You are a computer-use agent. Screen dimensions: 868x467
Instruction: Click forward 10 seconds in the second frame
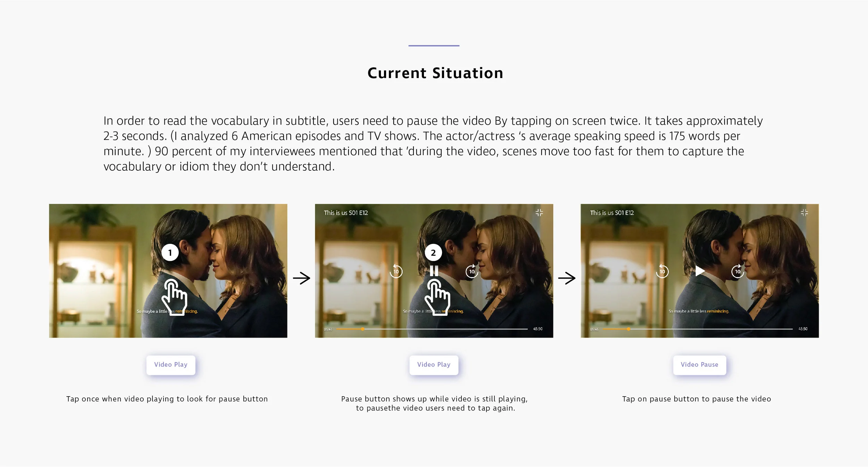[471, 271]
